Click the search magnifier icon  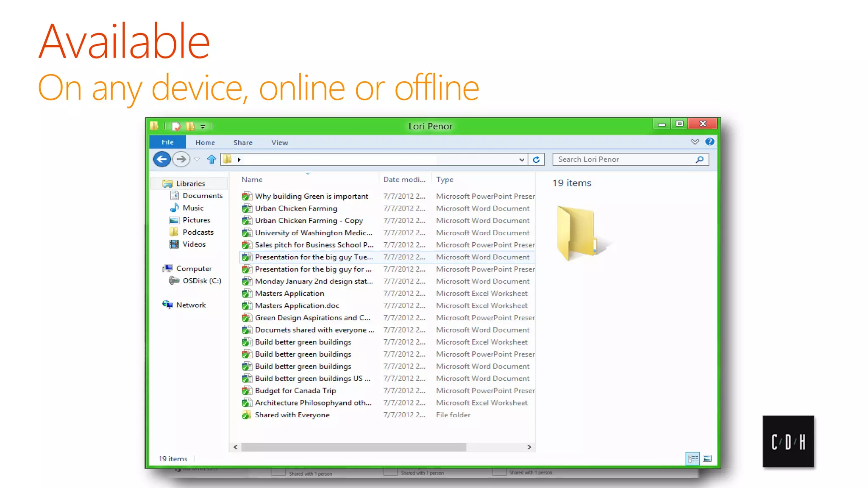tap(699, 160)
